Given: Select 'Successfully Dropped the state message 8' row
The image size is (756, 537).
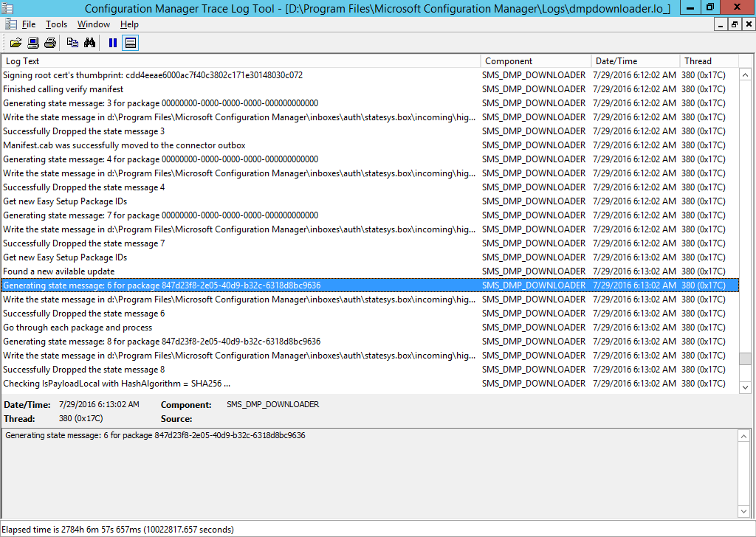Looking at the screenshot, I should pos(370,370).
